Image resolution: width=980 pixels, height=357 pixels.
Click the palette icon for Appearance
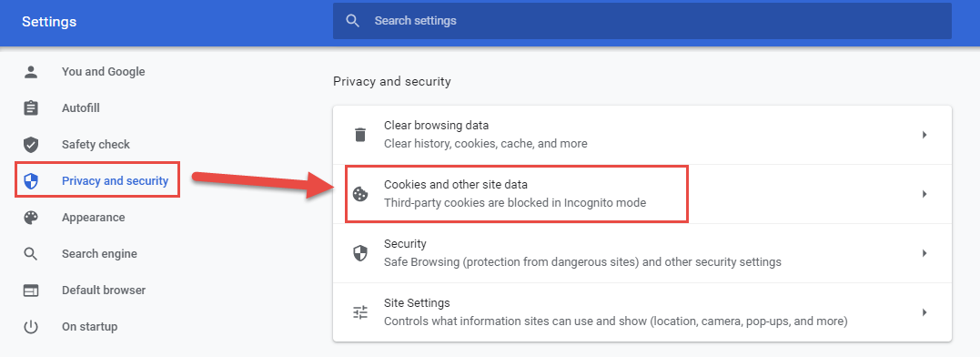tap(31, 218)
